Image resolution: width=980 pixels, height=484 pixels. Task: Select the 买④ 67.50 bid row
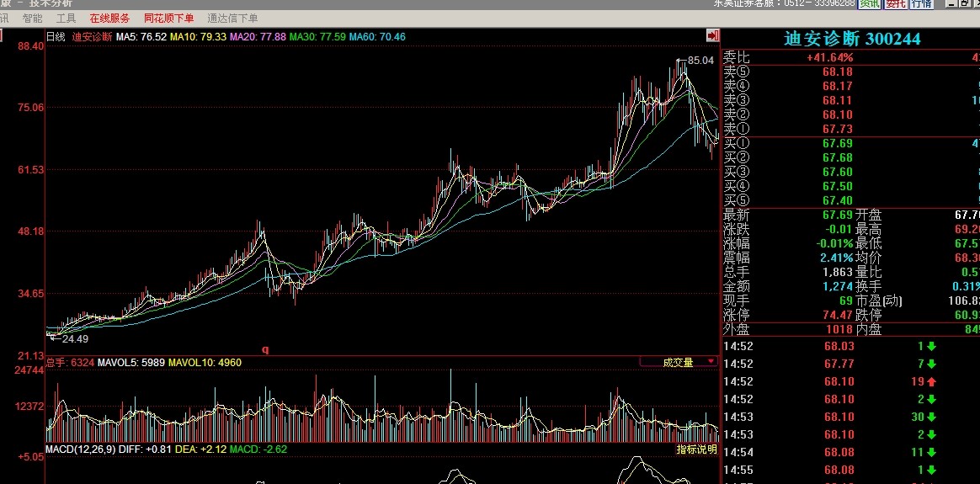pos(851,187)
